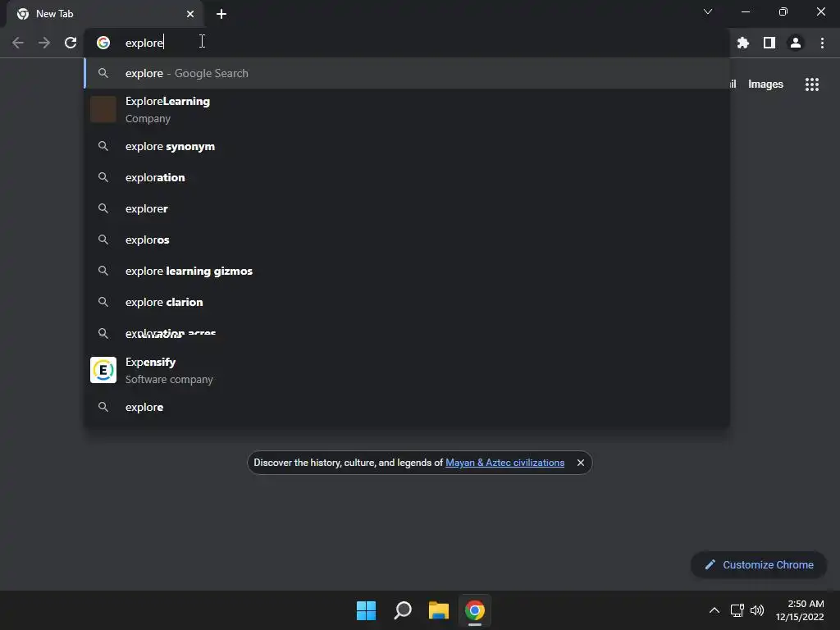Select the 'exploros' suggestion
The height and width of the screenshot is (630, 840).
[407, 240]
